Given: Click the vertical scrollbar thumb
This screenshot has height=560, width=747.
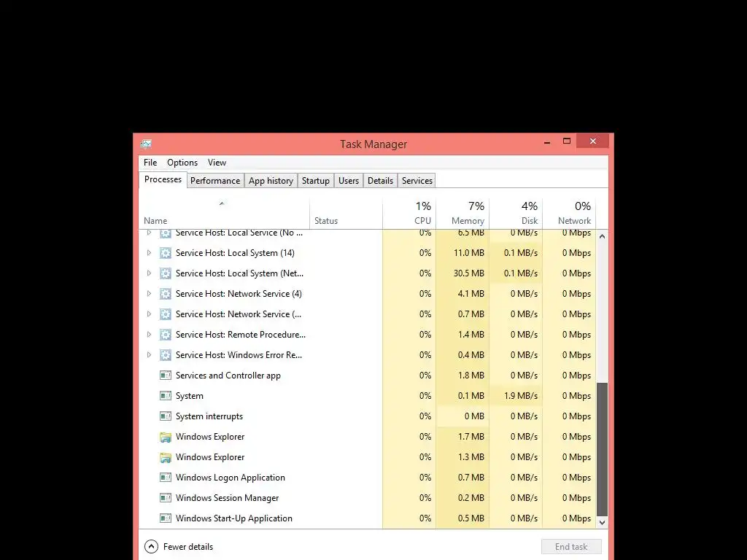Looking at the screenshot, I should pos(602,449).
